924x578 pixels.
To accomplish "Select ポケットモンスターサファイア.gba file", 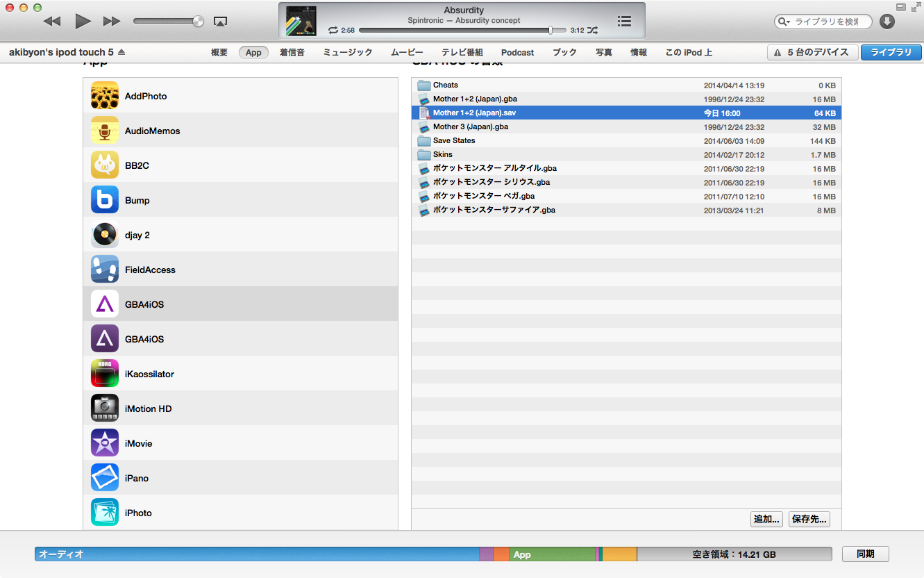I will tap(626, 210).
